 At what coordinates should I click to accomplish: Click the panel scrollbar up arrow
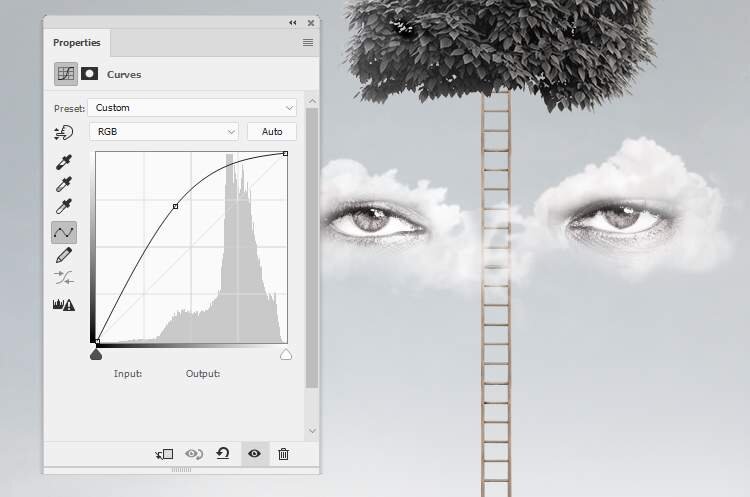[312, 101]
